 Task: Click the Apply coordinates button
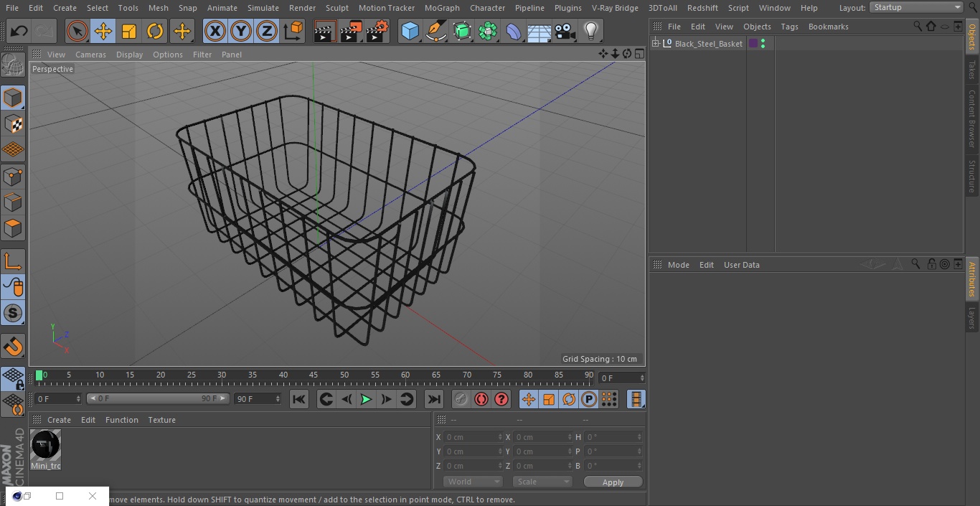613,482
